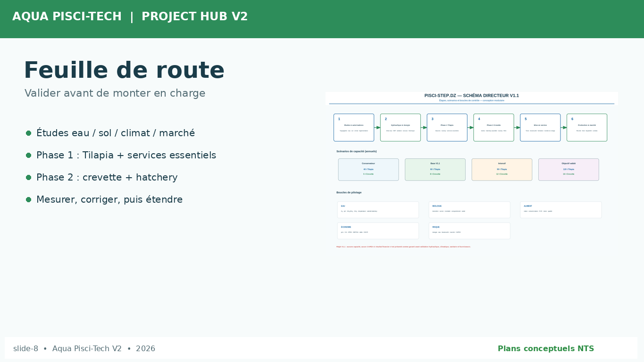Image resolution: width=644 pixels, height=362 pixels.
Task: Select the 'Conservateur' scenario card
Action: 368,170
